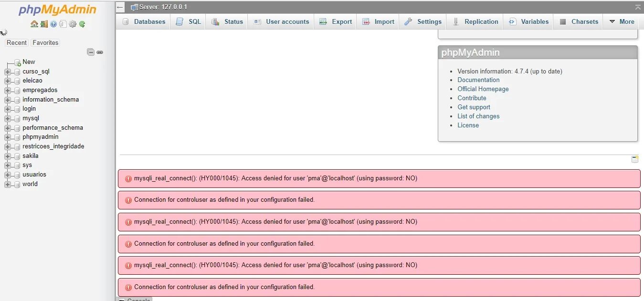Hide navigation panel using left arrow
Viewport: 644px width, 301px height.
pyautogui.click(x=120, y=7)
